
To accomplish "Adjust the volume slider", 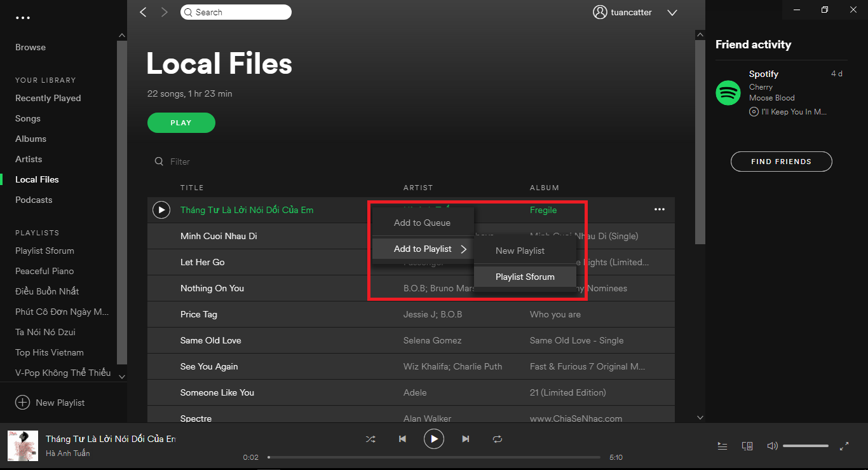I will point(806,446).
